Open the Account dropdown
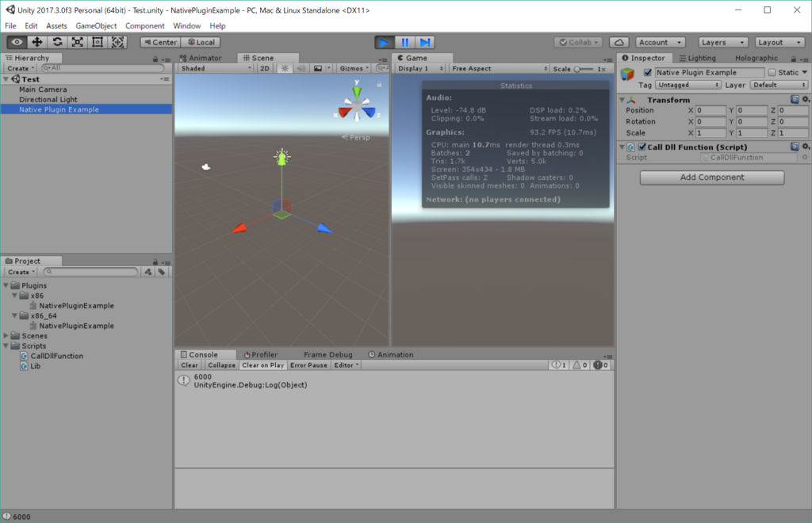812x523 pixels. 661,43
